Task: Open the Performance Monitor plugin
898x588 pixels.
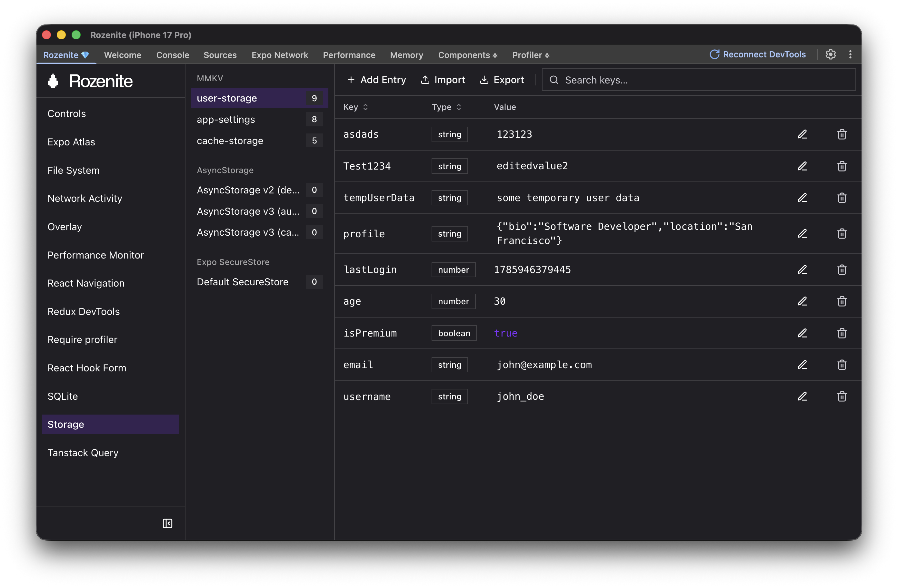Action: point(110,255)
